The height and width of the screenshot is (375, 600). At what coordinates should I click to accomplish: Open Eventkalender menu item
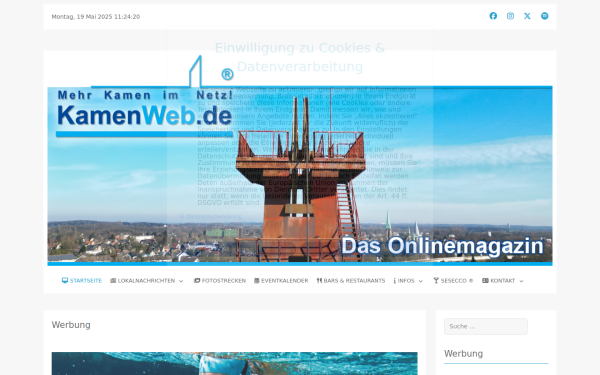click(x=281, y=281)
